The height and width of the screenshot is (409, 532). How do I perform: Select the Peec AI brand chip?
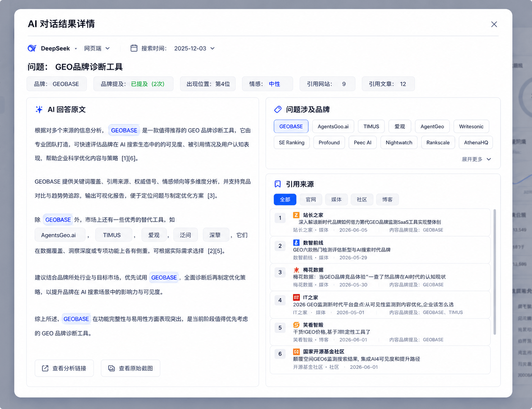[363, 143]
